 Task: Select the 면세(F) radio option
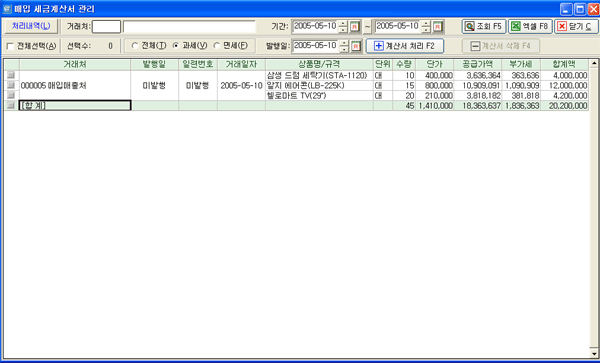217,46
